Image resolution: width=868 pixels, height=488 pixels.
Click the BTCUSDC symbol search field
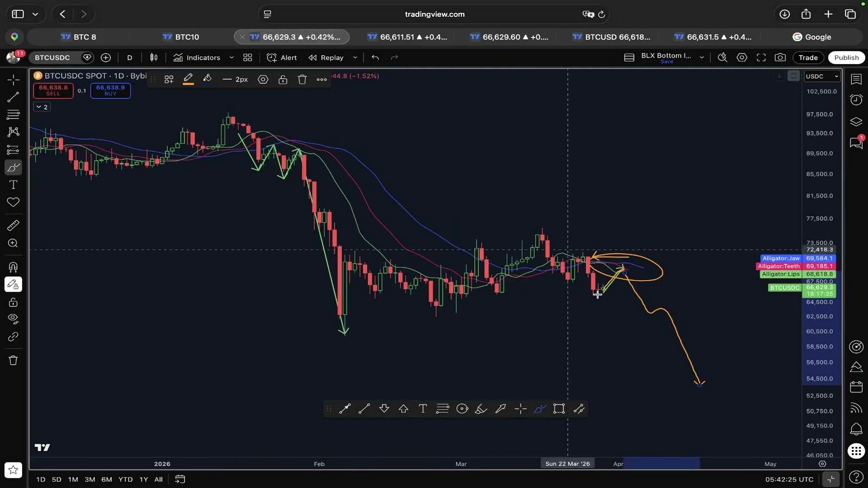(53, 57)
